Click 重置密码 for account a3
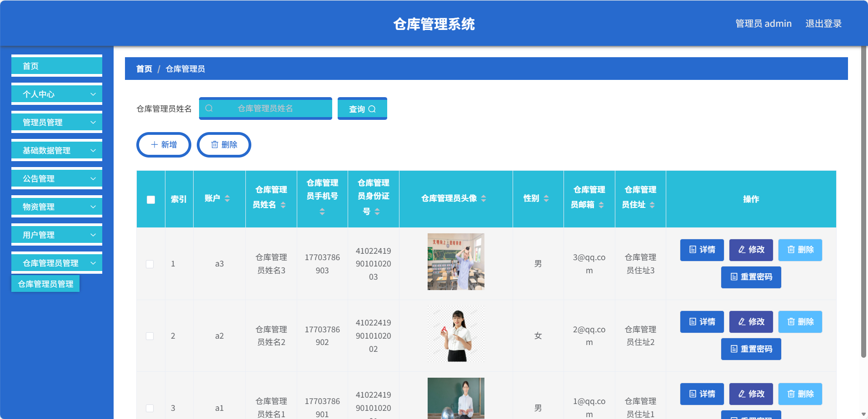This screenshot has height=419, width=868. coord(751,277)
